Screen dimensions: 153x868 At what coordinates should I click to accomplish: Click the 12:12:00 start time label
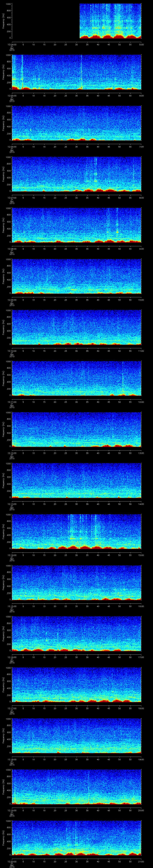(x=12, y=453)
